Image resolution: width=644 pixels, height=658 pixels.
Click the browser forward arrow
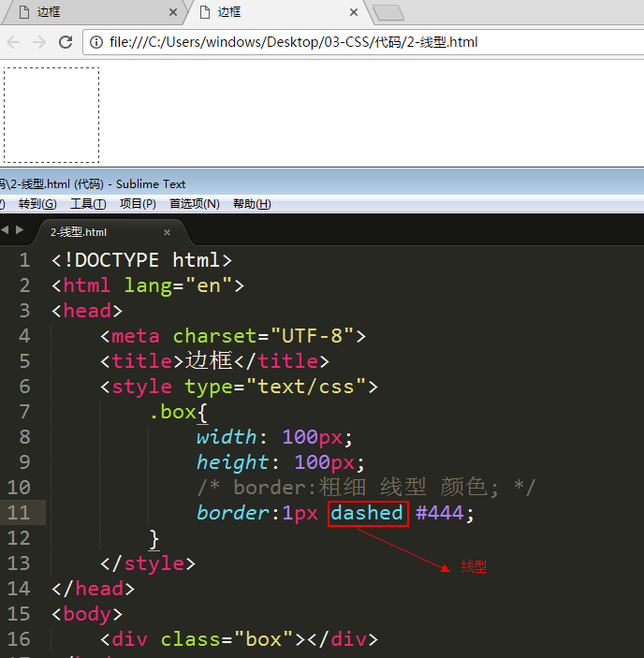(x=38, y=42)
